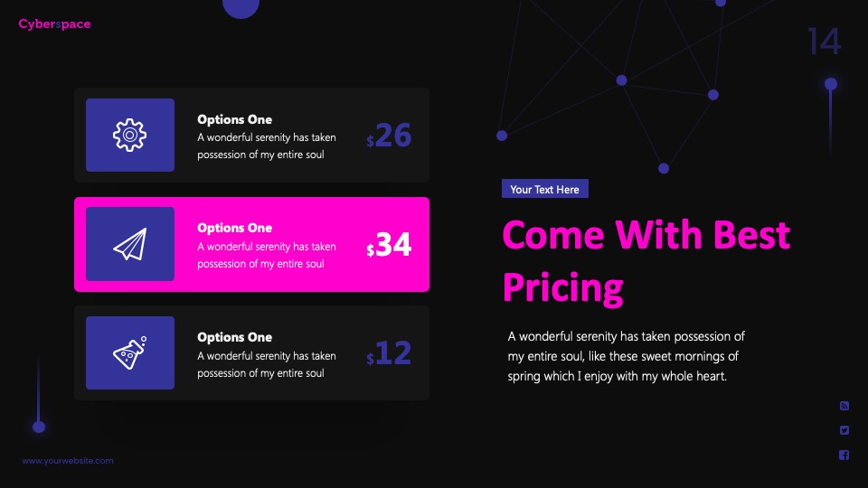
Task: Click the Cyberspace logo
Action: [x=54, y=23]
